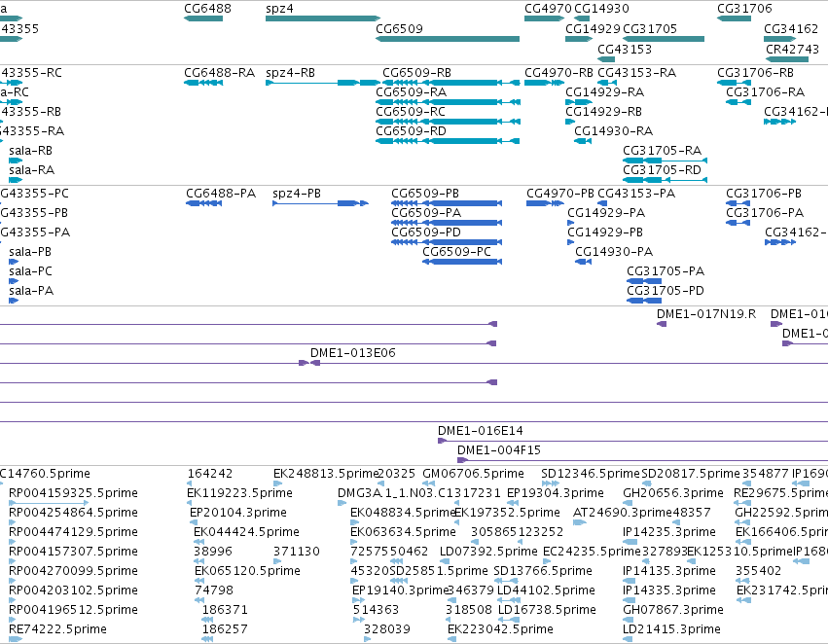Click transcript CG4970-RB
828x644 pixels.
(x=558, y=72)
